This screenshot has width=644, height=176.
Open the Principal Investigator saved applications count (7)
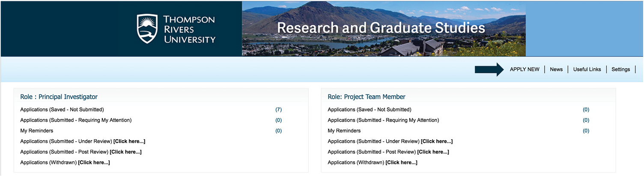coord(278,110)
